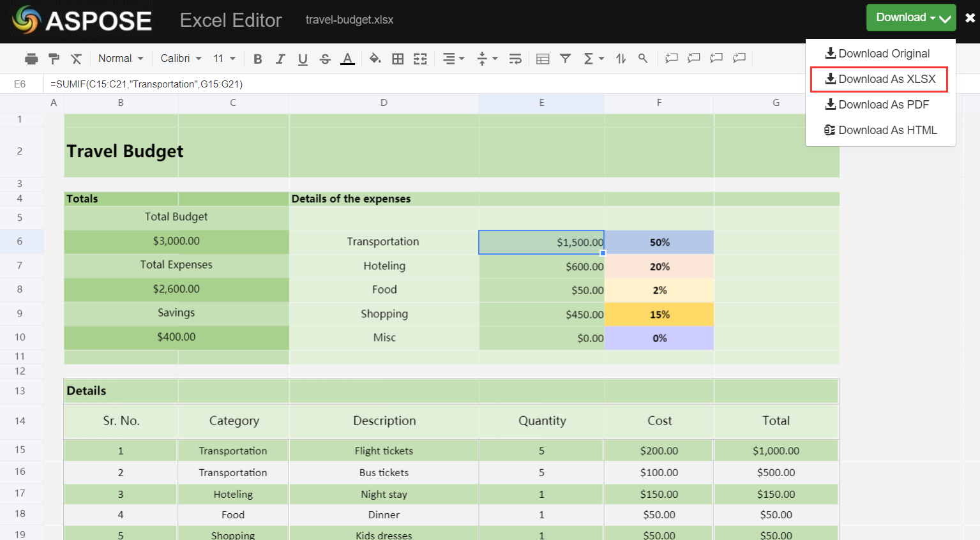Click the Clear Format icon
The height and width of the screenshot is (540, 980).
point(77,59)
